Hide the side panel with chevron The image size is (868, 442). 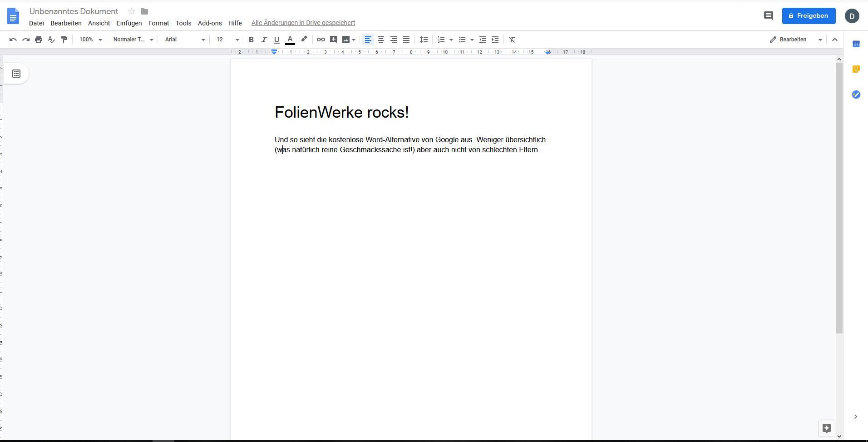856,417
